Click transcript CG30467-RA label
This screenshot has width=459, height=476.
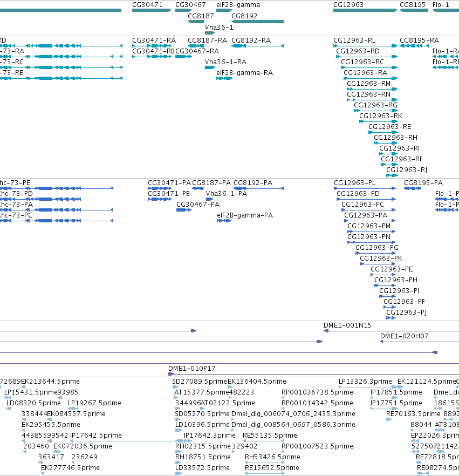(x=197, y=51)
